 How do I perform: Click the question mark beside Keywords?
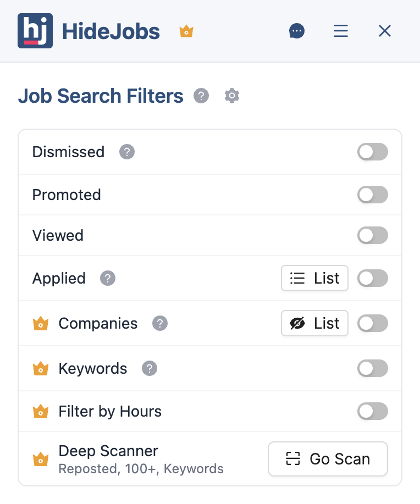pyautogui.click(x=150, y=369)
